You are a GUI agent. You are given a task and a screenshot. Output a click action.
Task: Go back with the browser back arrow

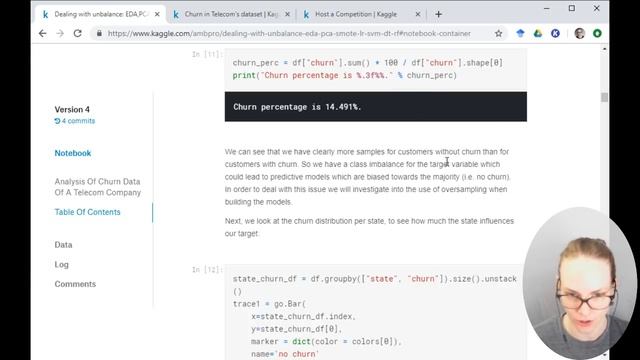click(42, 33)
